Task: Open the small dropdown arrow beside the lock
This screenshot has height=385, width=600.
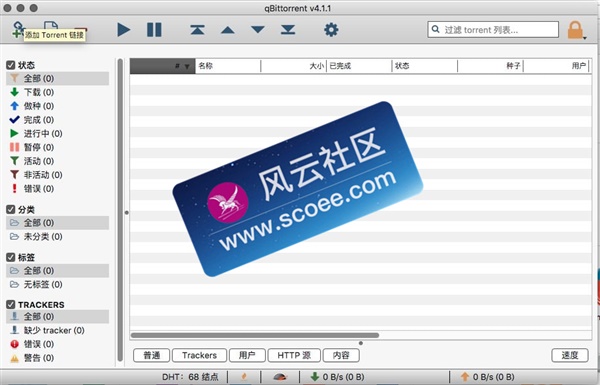Action: (x=585, y=38)
